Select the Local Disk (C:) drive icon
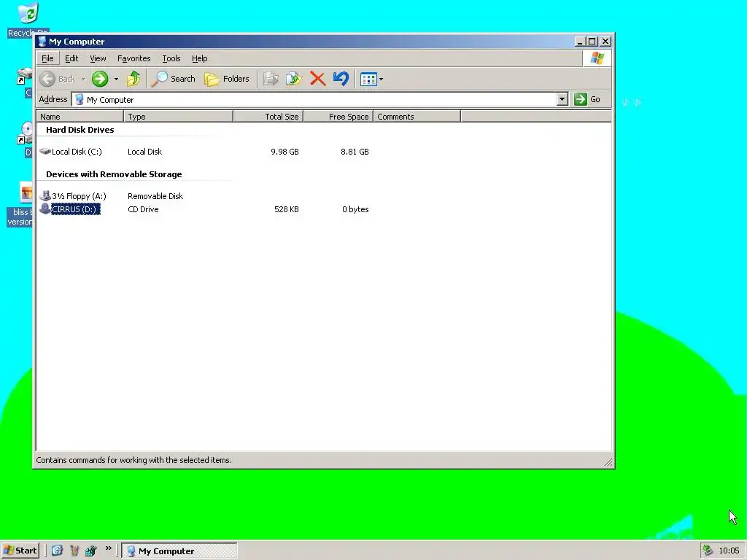747x560 pixels. point(45,152)
